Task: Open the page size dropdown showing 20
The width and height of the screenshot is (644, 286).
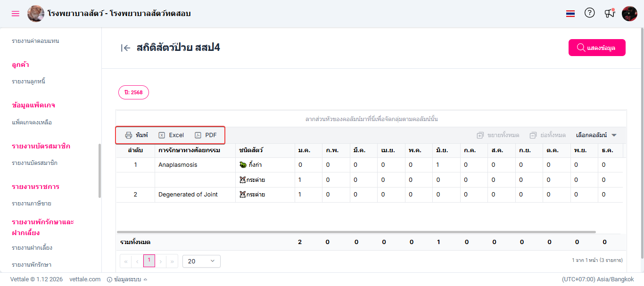Action: 201,261
